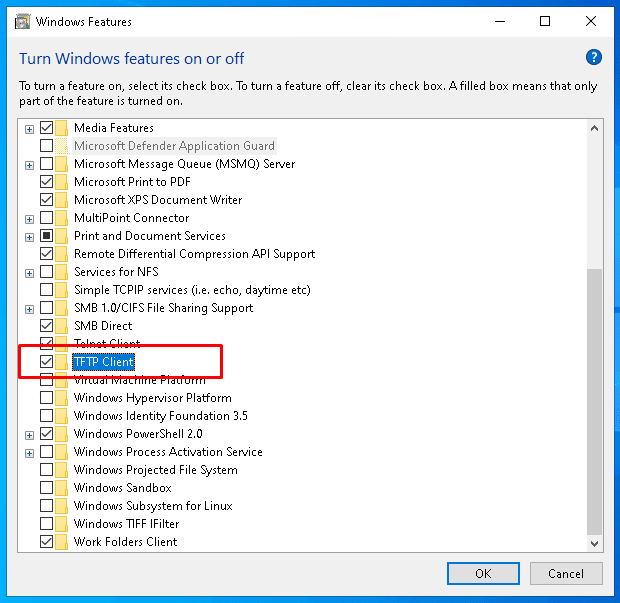Image resolution: width=620 pixels, height=603 pixels.
Task: Click the scrollbar up arrow
Action: pos(594,128)
